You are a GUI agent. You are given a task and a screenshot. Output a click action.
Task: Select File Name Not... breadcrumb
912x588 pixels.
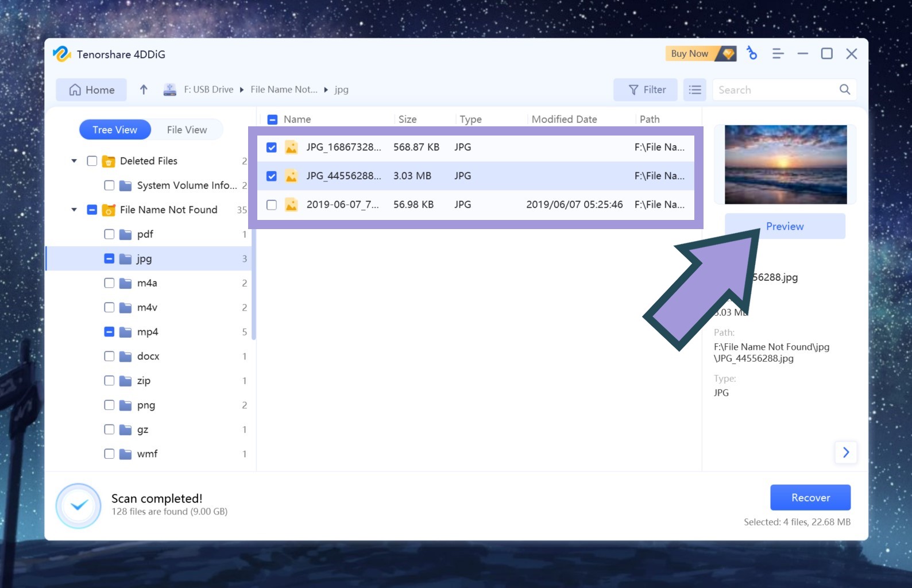tap(284, 90)
